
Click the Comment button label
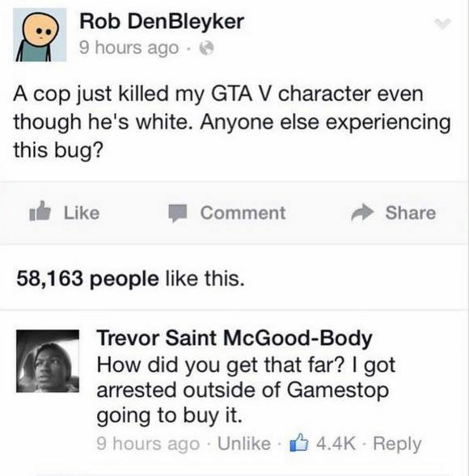(x=243, y=213)
